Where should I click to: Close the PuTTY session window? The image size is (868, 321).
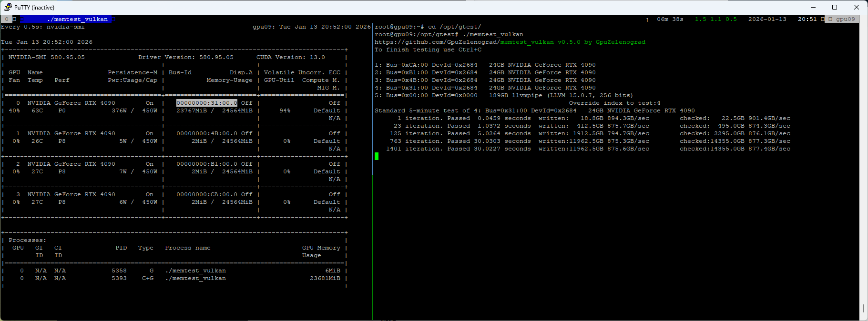[x=857, y=7]
